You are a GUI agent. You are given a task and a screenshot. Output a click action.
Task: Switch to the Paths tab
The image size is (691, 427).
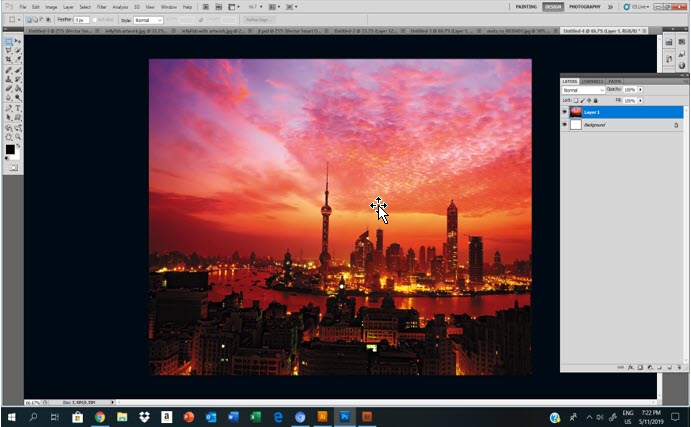tap(614, 82)
